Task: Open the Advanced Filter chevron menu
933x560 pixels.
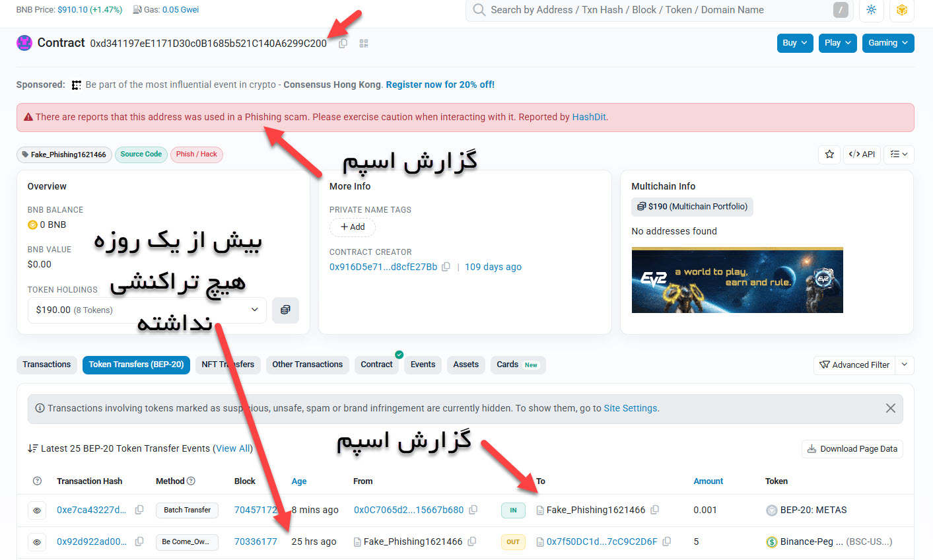Action: coord(905,365)
